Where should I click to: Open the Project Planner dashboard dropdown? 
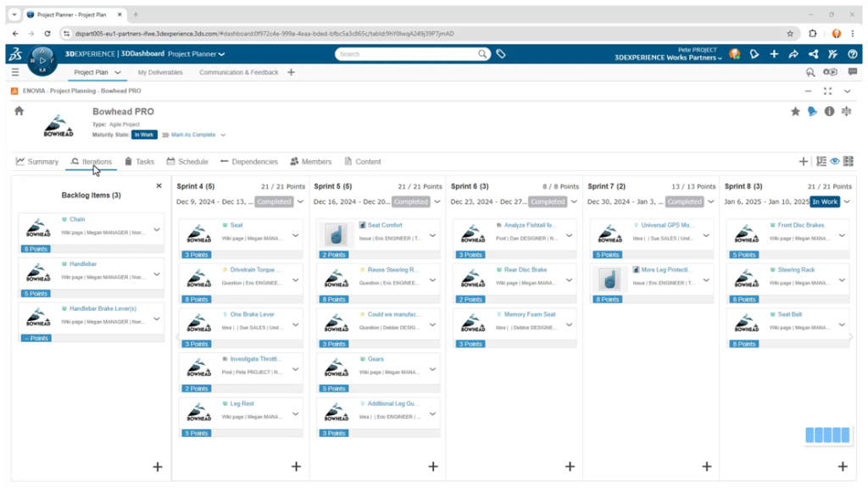coord(197,54)
